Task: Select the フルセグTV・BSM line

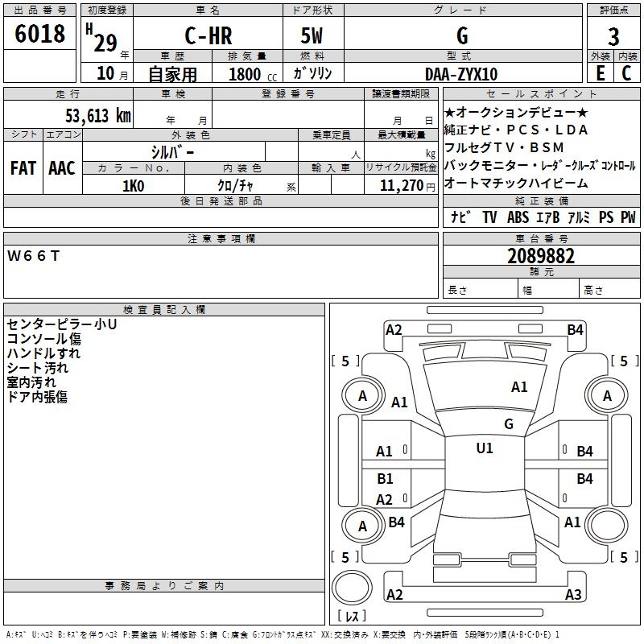Action: click(x=504, y=147)
